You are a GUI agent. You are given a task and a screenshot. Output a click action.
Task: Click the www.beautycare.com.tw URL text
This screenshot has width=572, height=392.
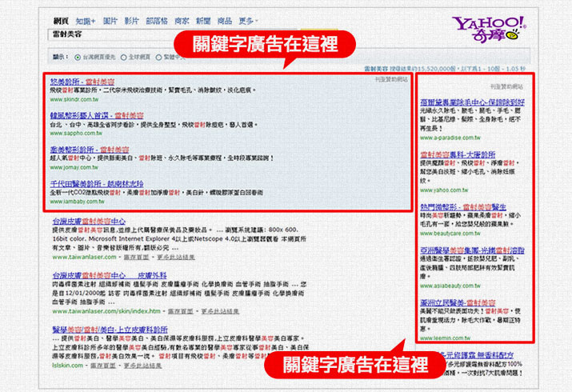point(450,234)
